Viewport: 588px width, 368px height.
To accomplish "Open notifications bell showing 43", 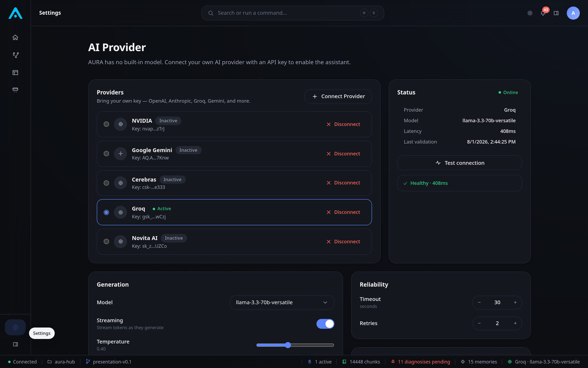I will tap(543, 13).
